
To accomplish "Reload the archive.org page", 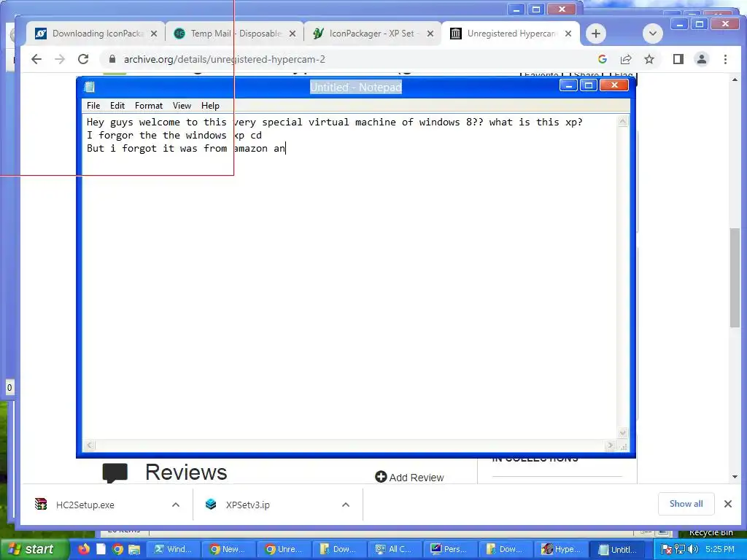I will (x=83, y=59).
